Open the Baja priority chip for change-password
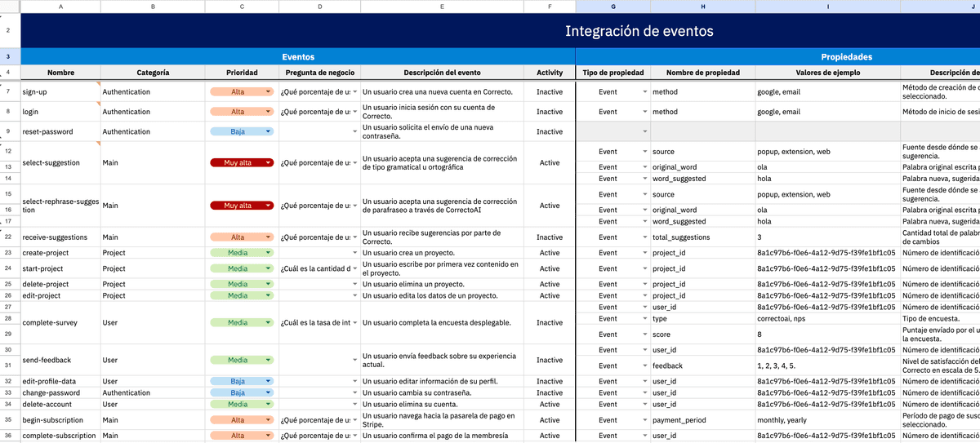Image resolution: width=980 pixels, height=443 pixels. (242, 392)
